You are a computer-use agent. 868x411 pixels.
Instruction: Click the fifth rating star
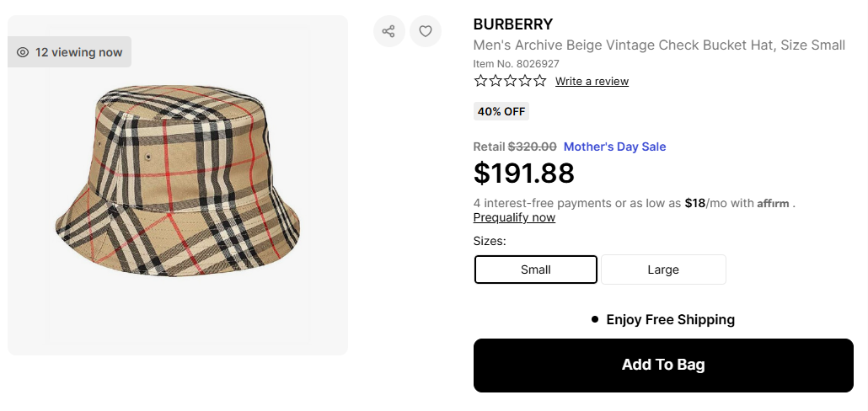pyautogui.click(x=539, y=81)
